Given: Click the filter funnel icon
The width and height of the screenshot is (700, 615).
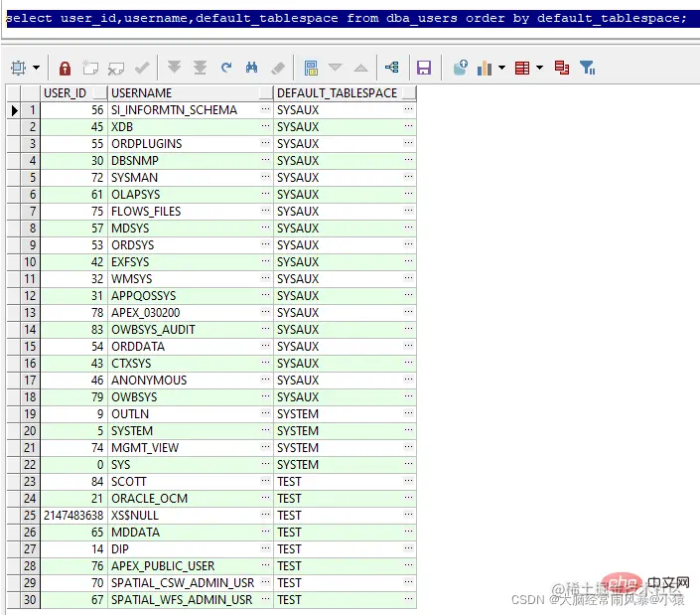Looking at the screenshot, I should point(588,68).
